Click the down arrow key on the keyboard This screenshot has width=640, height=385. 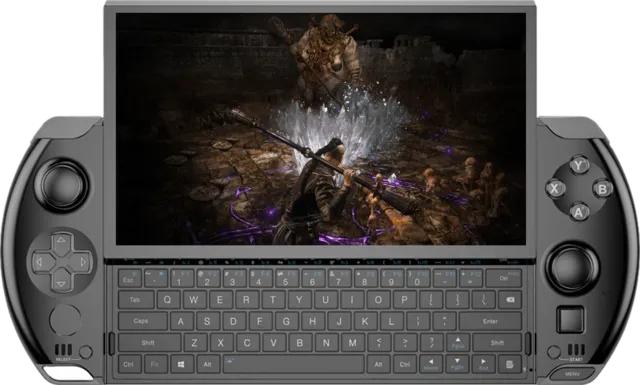pyautogui.click(x=457, y=364)
